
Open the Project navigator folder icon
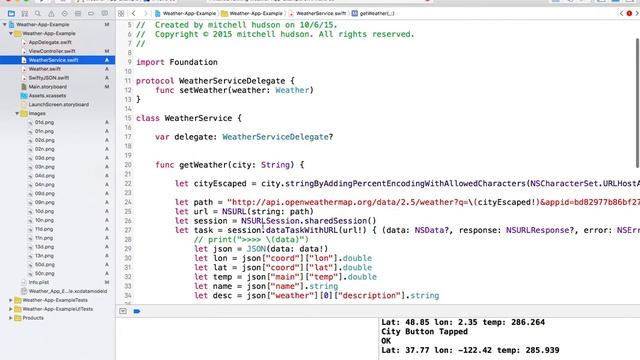pos(11,13)
